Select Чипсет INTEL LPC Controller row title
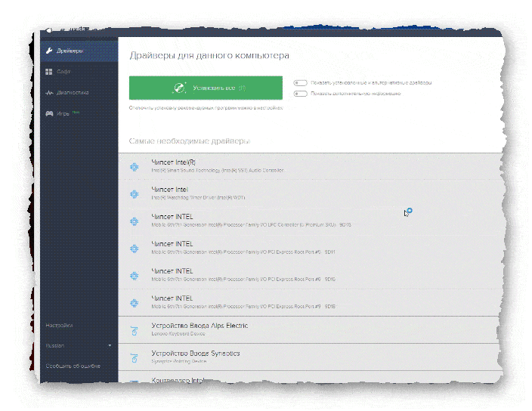Screen dimensions: 532x411 [x=172, y=217]
